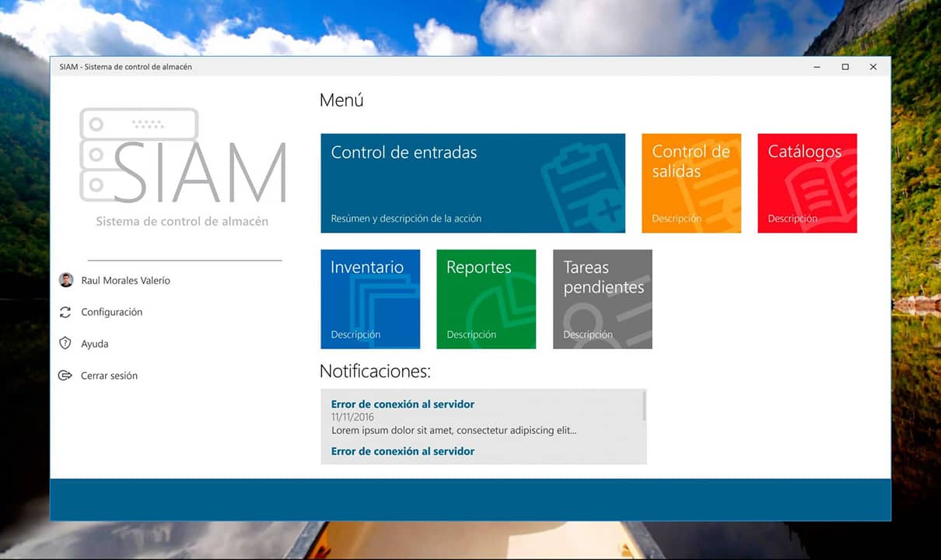Open the Configuración menu item
This screenshot has height=560, width=941.
pyautogui.click(x=112, y=312)
